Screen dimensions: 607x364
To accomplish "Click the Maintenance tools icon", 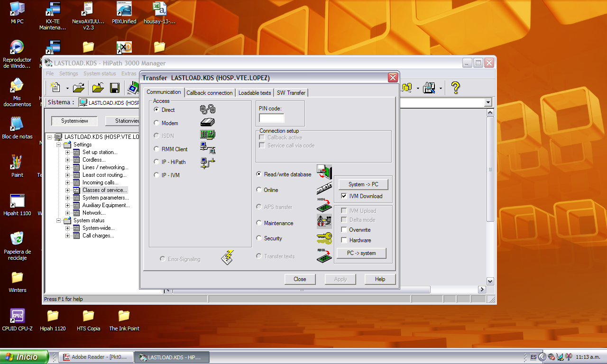I will pos(324,221).
